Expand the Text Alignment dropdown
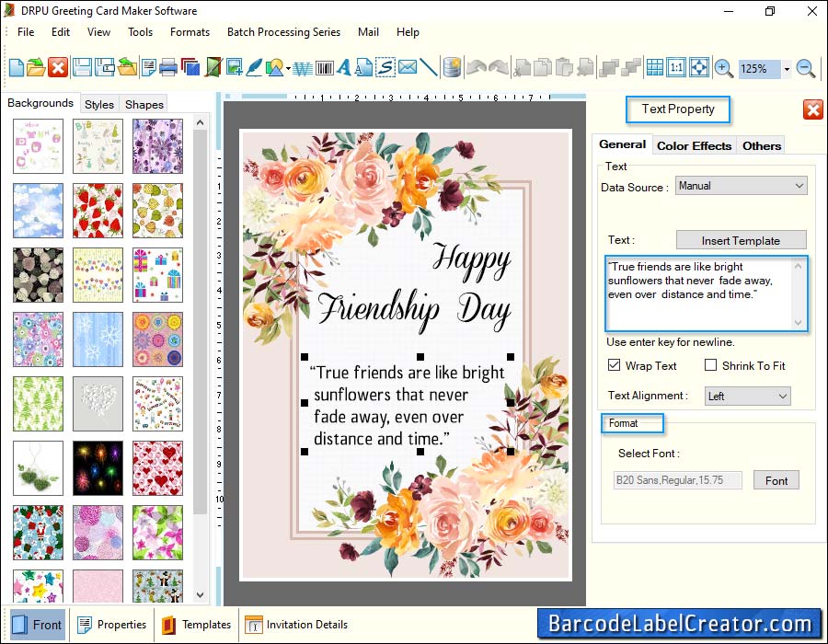Screen dimensions: 828x644 (747, 396)
